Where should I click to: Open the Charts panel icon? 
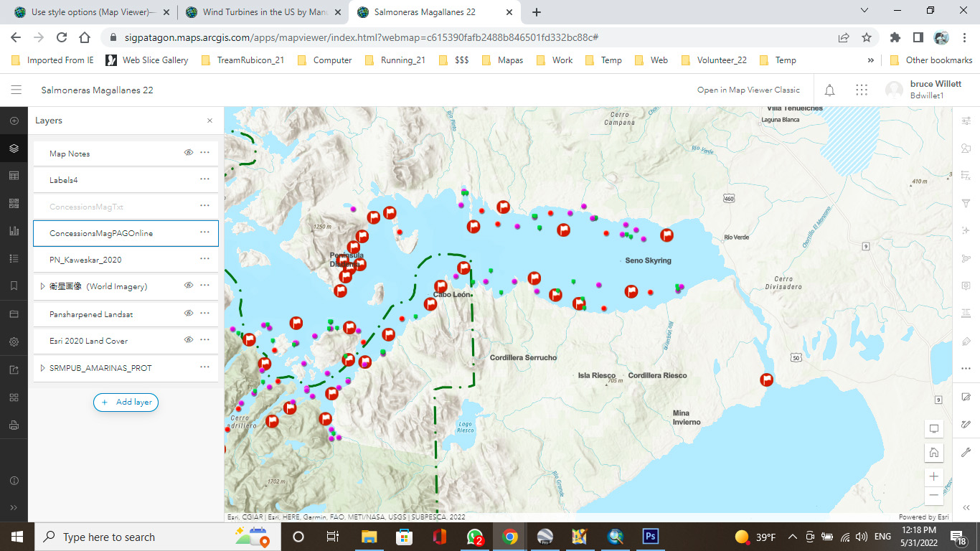tap(13, 230)
